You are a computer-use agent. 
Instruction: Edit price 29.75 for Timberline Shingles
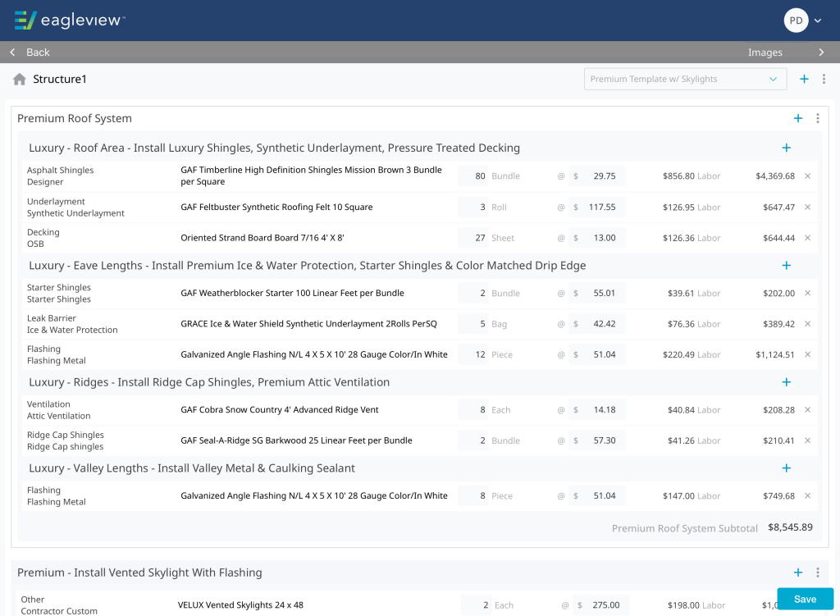pyautogui.click(x=597, y=176)
